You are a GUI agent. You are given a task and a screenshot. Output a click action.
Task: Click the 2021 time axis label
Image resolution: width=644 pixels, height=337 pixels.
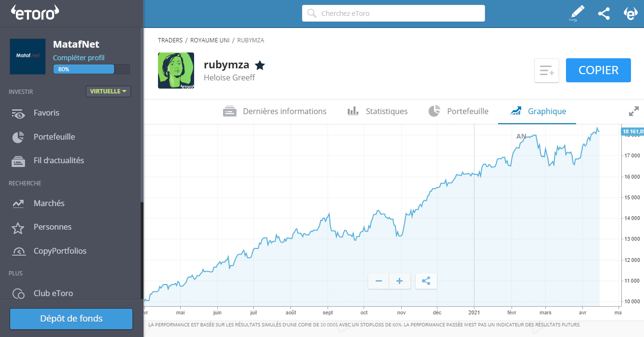click(x=474, y=312)
